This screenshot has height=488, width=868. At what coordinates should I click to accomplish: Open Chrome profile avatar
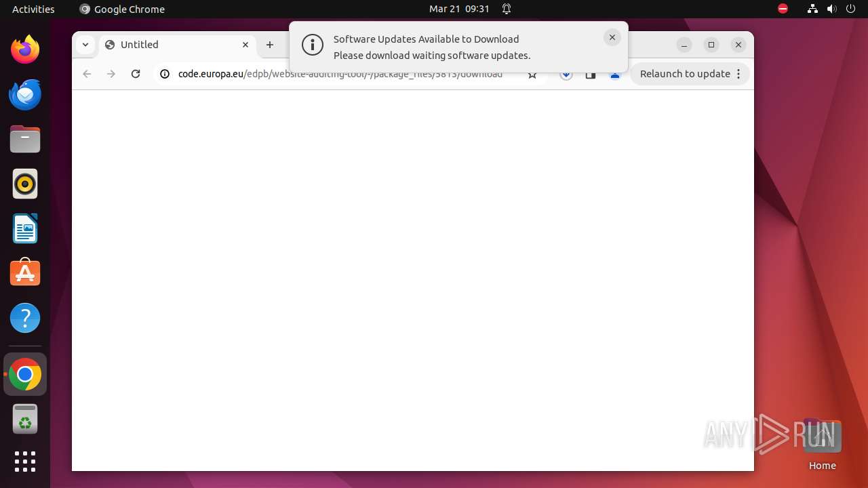(615, 75)
